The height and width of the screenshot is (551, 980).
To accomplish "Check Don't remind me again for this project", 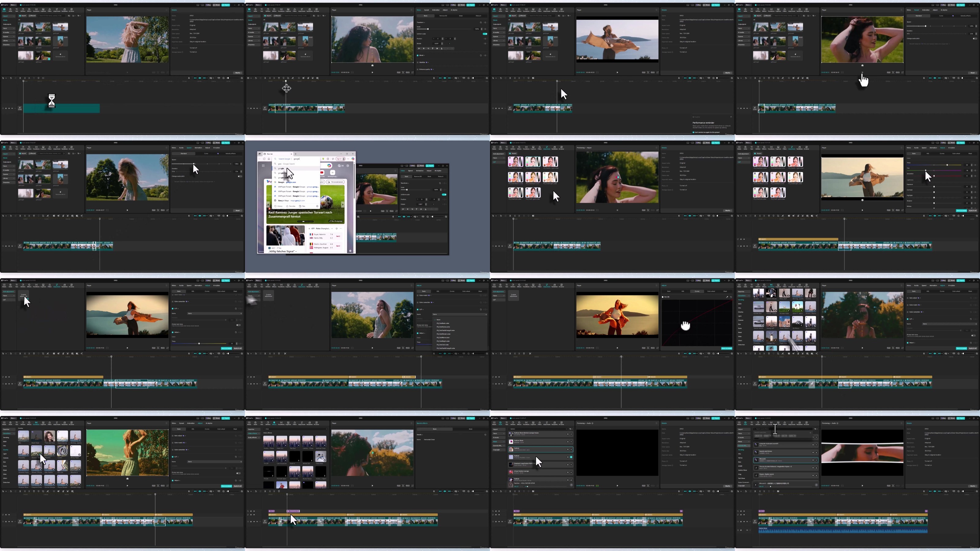I will pyautogui.click(x=694, y=132).
